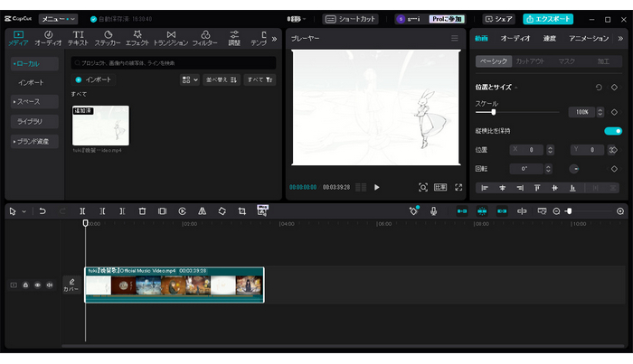Click the fullscreen icon in the player
Screen dimensions: 633x364
458,188
